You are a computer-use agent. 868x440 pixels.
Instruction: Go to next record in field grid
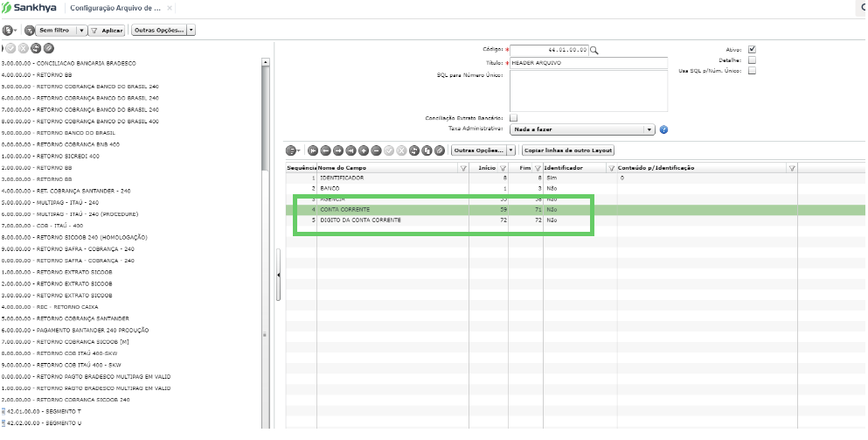[x=338, y=150]
